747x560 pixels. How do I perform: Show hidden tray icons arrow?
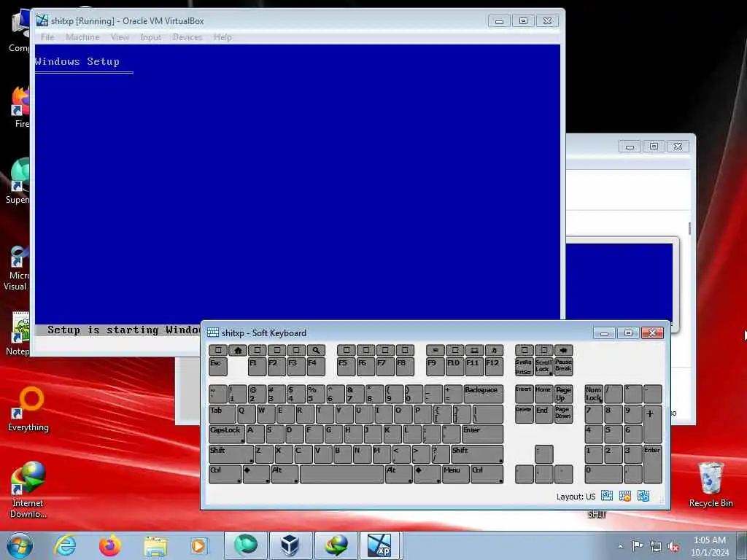[x=620, y=546]
